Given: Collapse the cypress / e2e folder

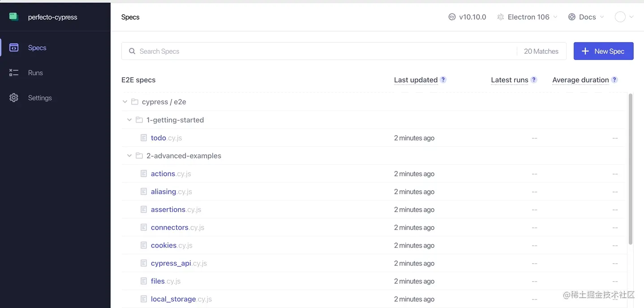Looking at the screenshot, I should tap(125, 102).
